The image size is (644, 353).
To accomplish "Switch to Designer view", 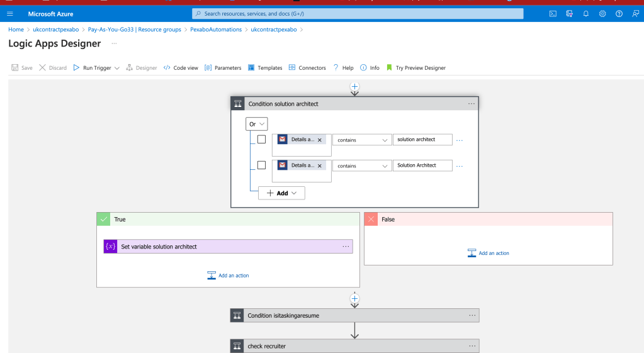I will [141, 68].
